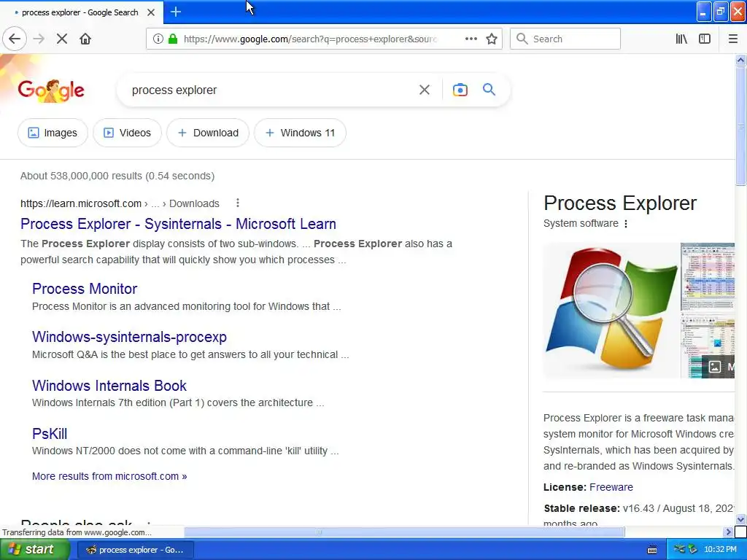
Task: Open the Firefox home page
Action: [x=85, y=39]
